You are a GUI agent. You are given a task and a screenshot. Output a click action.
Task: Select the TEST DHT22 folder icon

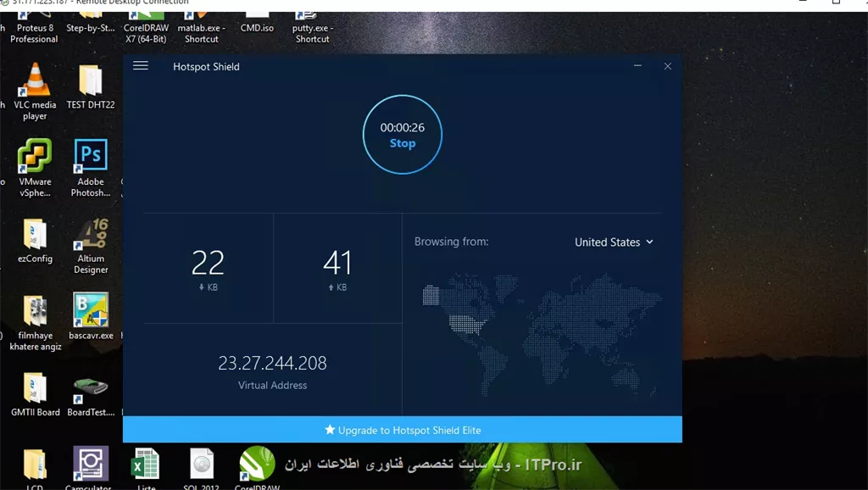pos(90,87)
